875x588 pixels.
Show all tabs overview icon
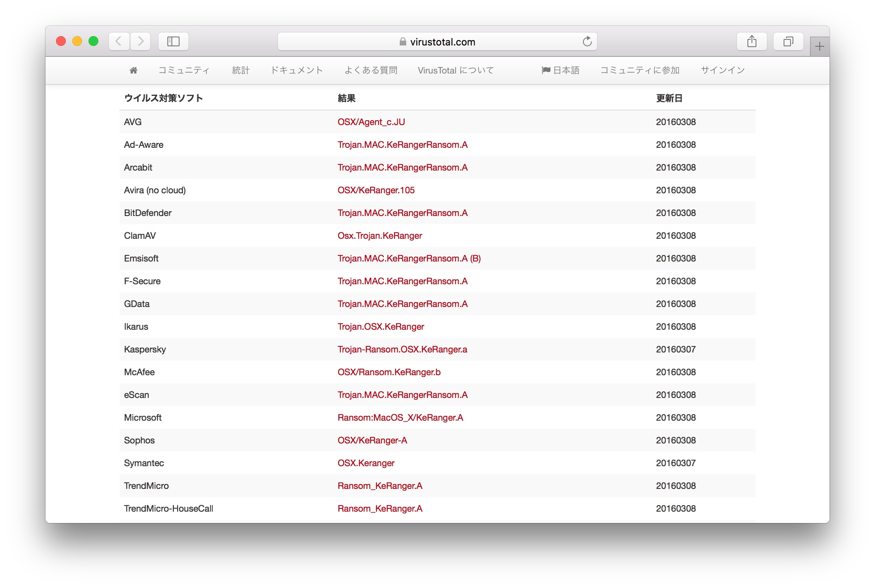coord(788,41)
